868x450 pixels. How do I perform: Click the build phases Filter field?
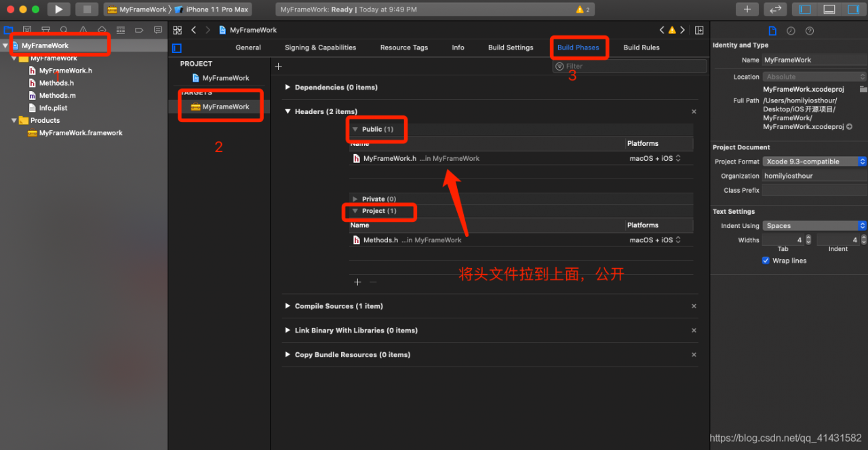pyautogui.click(x=629, y=66)
